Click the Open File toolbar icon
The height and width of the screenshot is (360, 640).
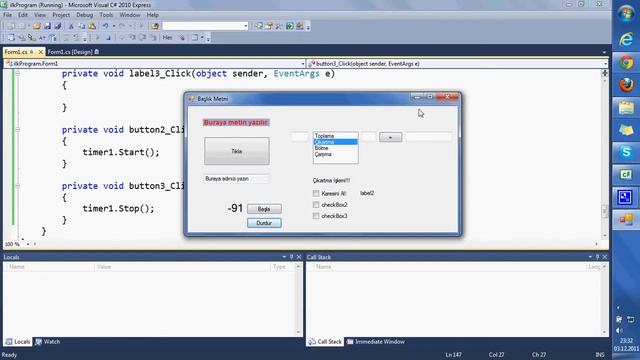point(37,26)
